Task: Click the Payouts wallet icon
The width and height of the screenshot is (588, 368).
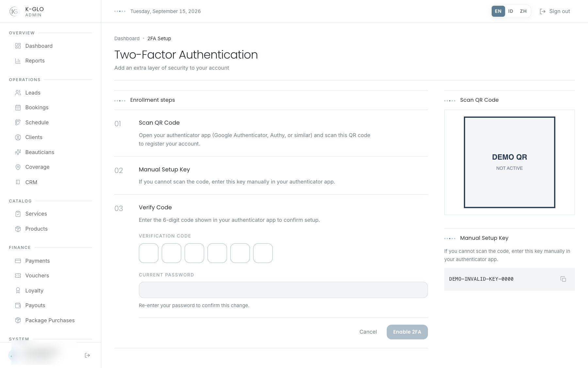Action: (x=18, y=306)
